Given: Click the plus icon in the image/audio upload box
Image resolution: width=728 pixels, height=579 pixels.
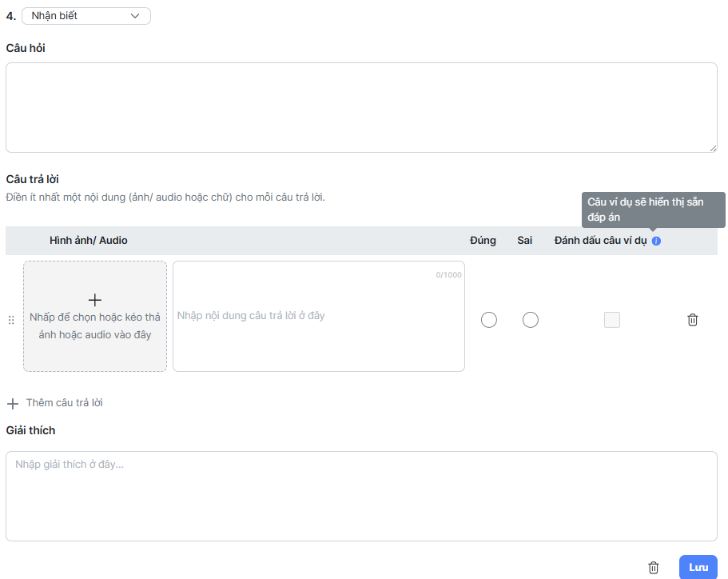Looking at the screenshot, I should [95, 300].
